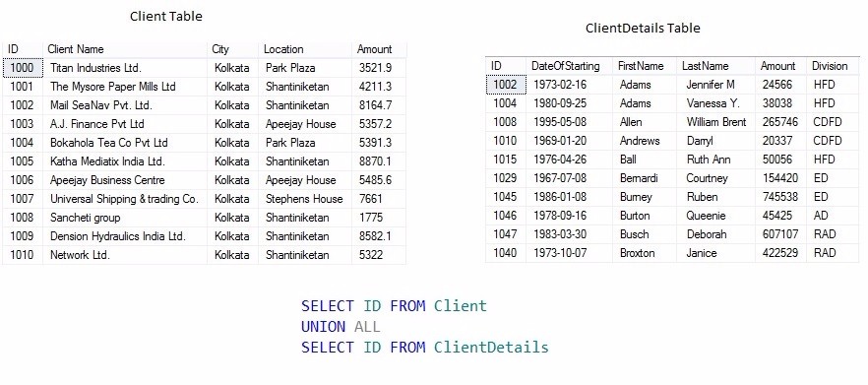Select the Stephens House location cell
The image size is (868, 385).
click(x=304, y=199)
